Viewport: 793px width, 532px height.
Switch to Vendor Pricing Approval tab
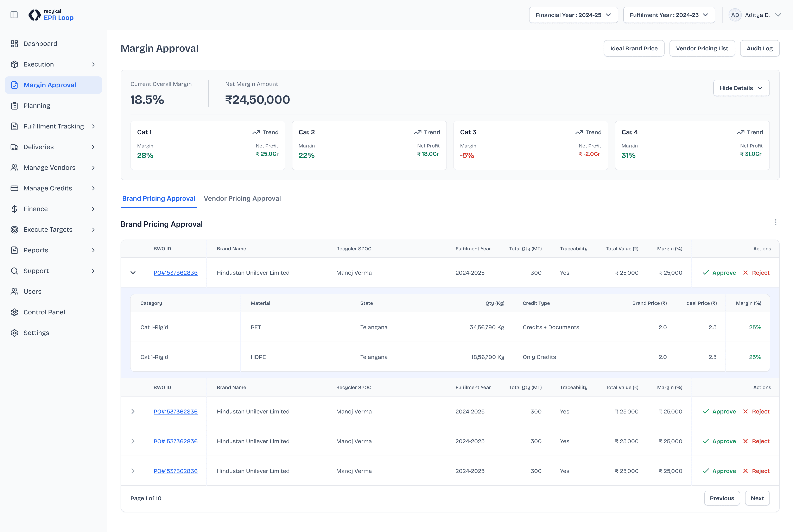(242, 198)
